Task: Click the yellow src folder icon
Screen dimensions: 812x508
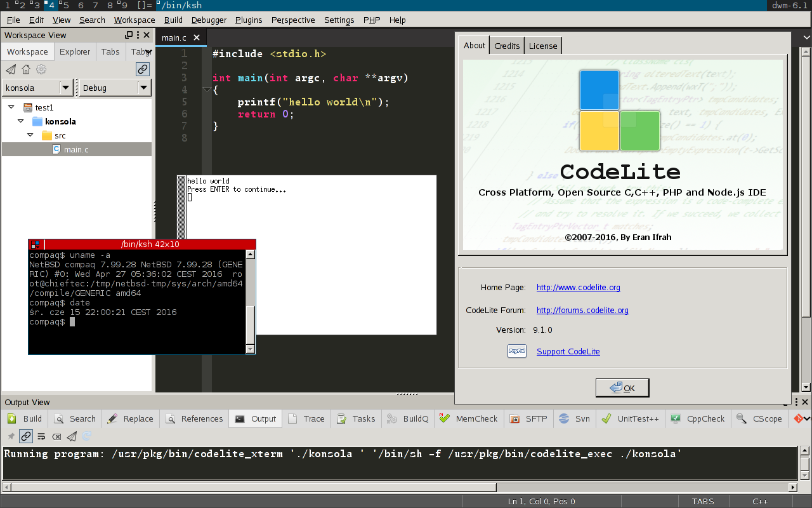Action: [47, 135]
